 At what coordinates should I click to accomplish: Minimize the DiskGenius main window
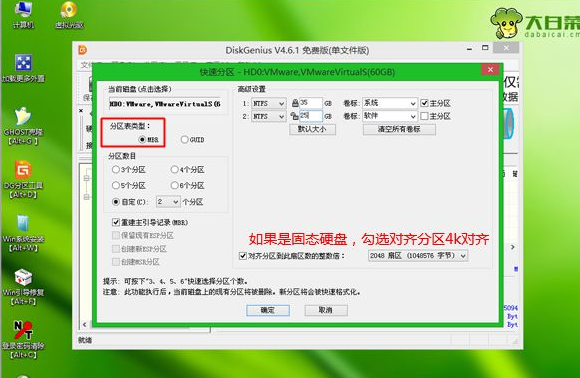click(469, 48)
